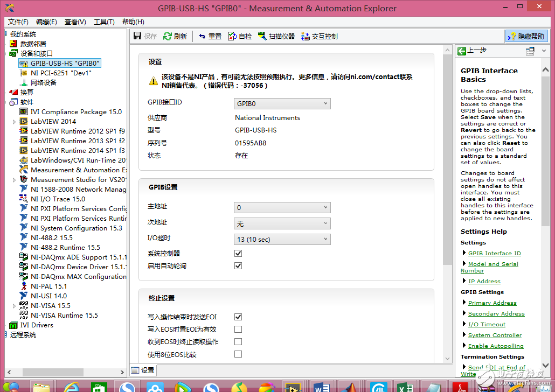Image resolution: width=555 pixels, height=392 pixels.
Task: Open View (查看) menu
Action: pyautogui.click(x=75, y=22)
